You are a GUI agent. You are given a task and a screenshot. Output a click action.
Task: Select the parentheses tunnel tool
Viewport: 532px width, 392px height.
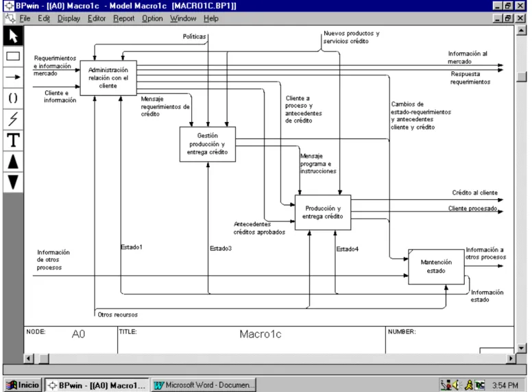[13, 98]
